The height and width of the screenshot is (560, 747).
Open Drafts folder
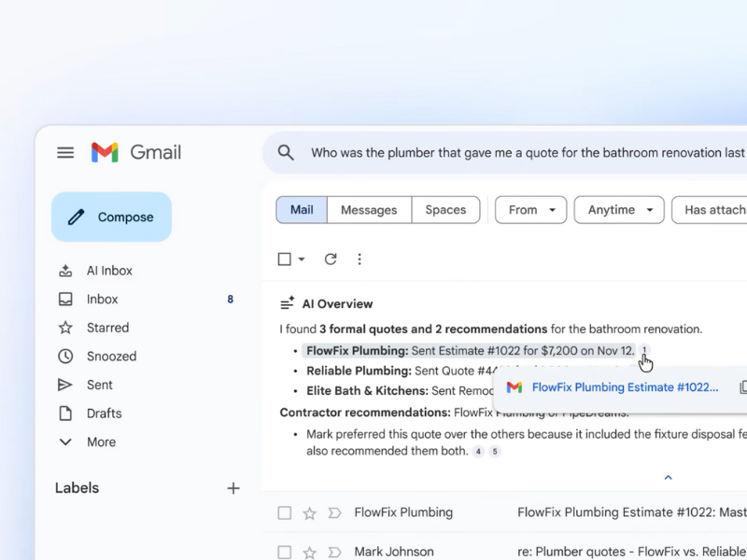(104, 413)
